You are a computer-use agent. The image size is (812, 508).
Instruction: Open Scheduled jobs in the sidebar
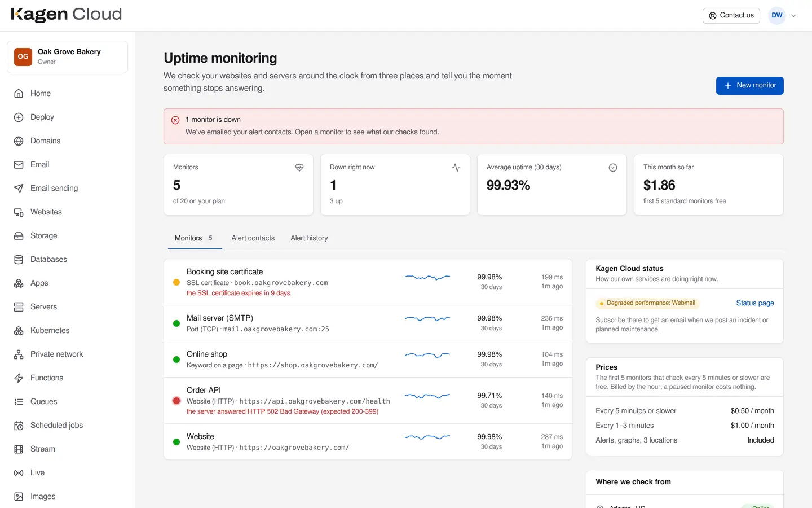68,426
